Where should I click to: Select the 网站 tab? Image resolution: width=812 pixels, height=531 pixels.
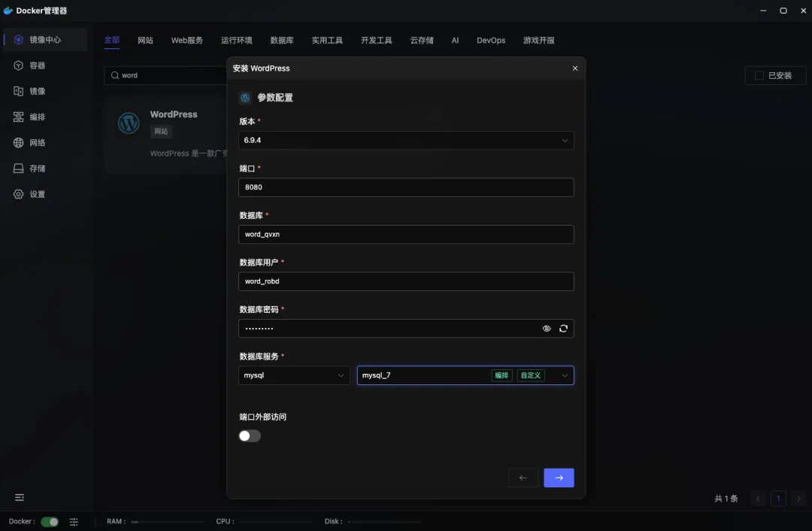(146, 41)
